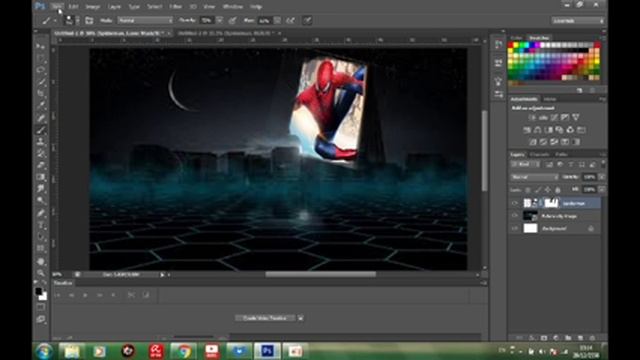Toggle Background layer visibility eye
The width and height of the screenshot is (640, 360).
[x=515, y=229]
